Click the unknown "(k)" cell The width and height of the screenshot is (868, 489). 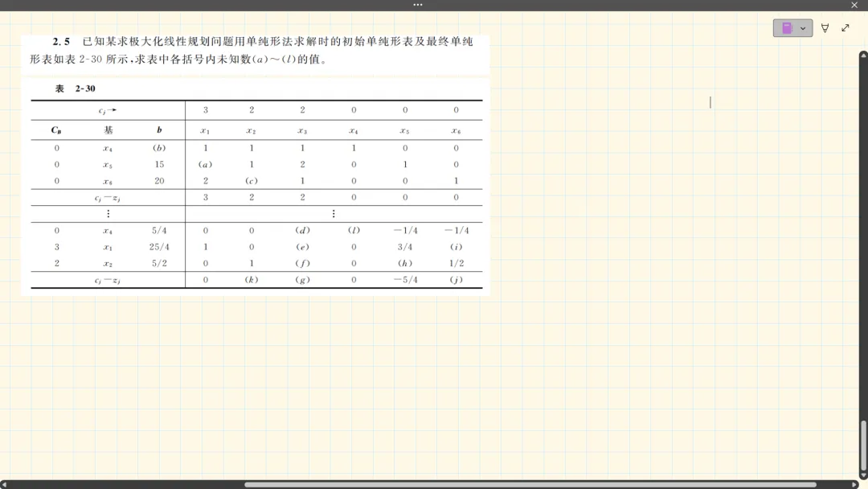point(252,280)
